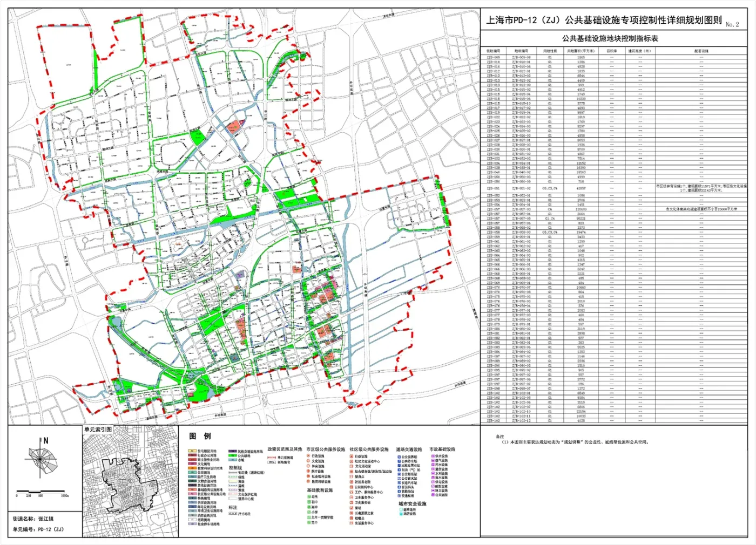Click the 住宅组团用地 legend swatch
This screenshot has width=756, height=545.
click(192, 451)
